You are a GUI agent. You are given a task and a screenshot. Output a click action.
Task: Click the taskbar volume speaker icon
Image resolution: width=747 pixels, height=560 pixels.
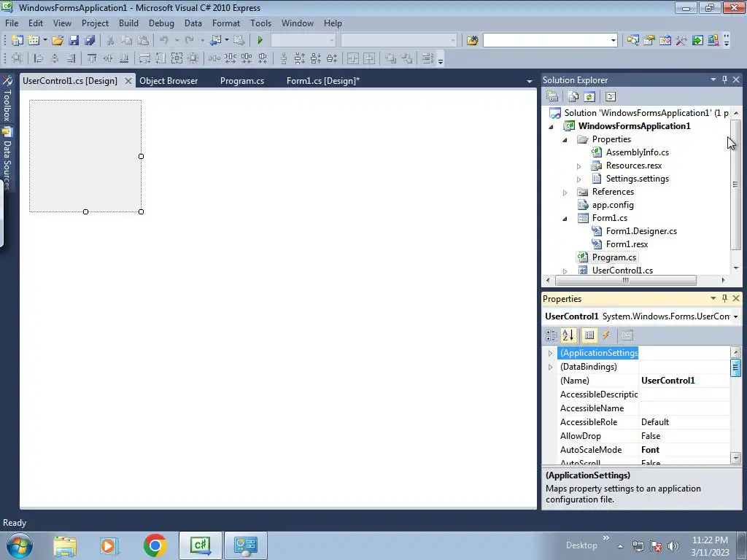(x=673, y=546)
